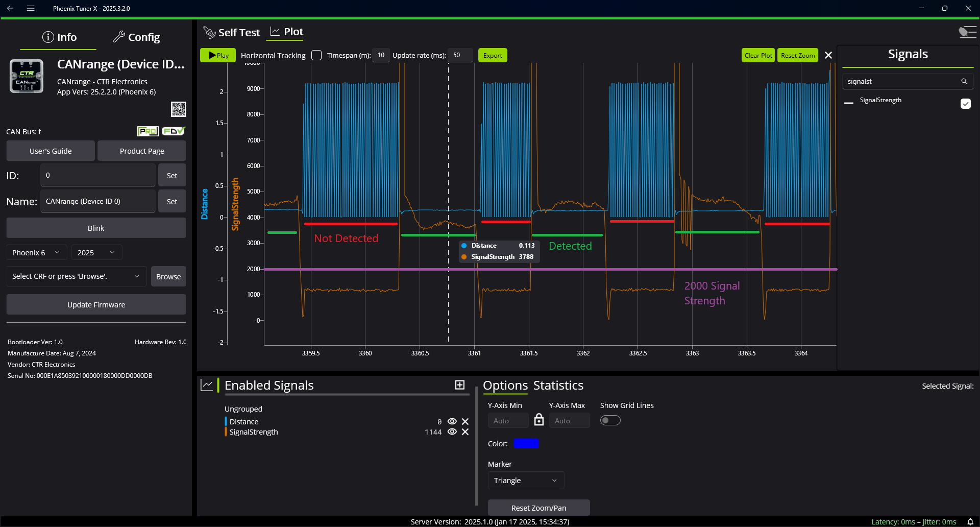The width and height of the screenshot is (980, 527).
Task: Open the Select CRF dropdown
Action: 77,276
